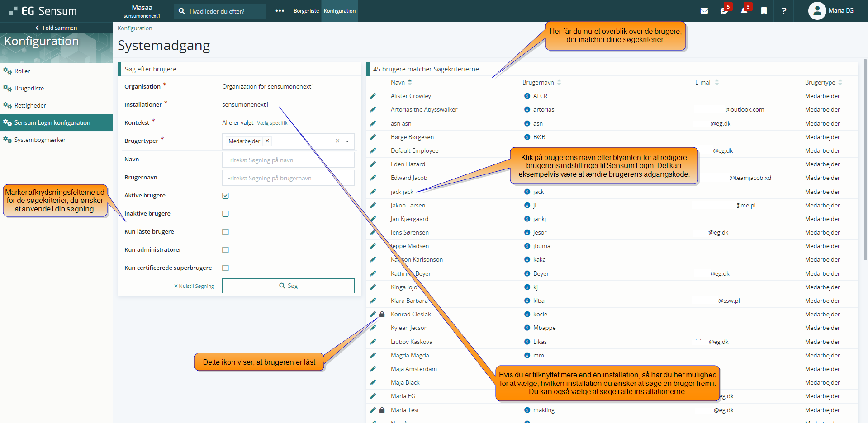Open chat messages icon with badge 5

coord(724,11)
